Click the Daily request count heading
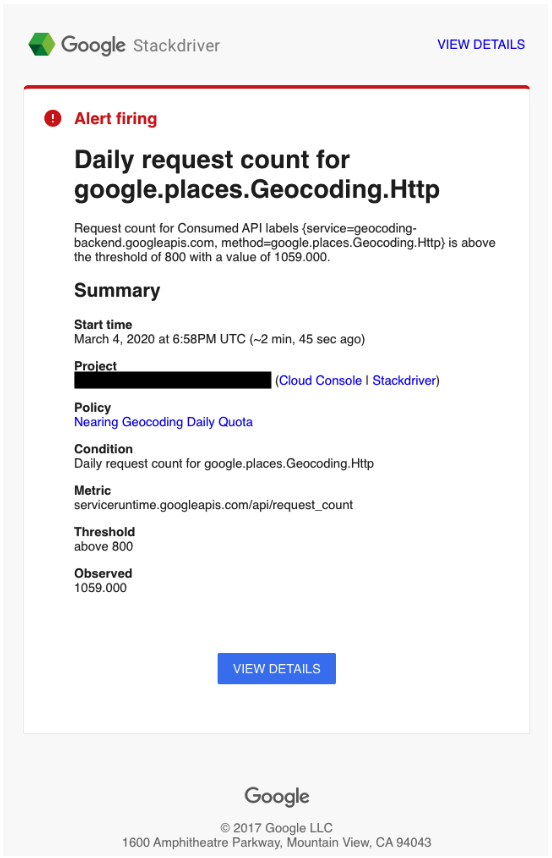The image size is (552, 858). point(257,175)
